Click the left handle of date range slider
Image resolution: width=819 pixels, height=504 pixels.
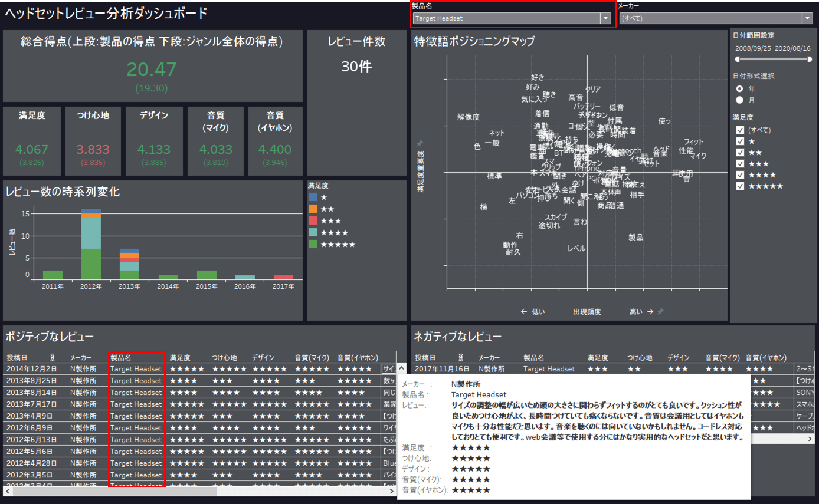click(737, 60)
